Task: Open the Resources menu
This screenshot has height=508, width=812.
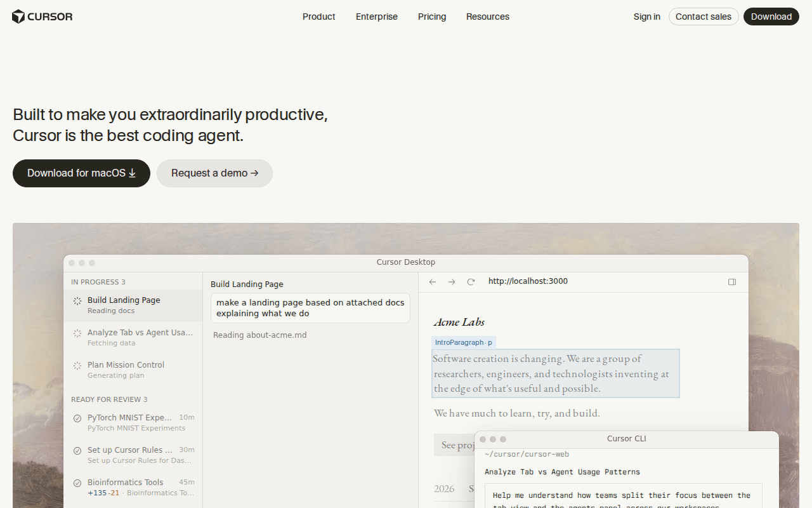Action: 488,17
